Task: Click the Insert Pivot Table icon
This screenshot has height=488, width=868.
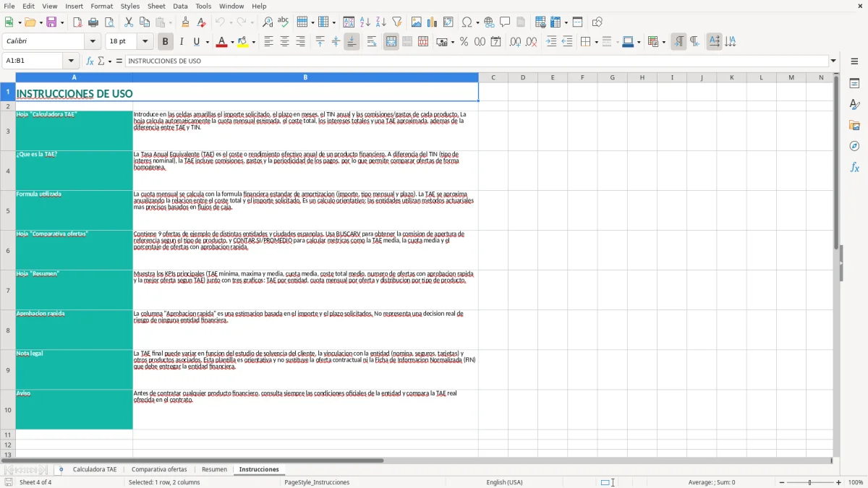Action: click(448, 22)
